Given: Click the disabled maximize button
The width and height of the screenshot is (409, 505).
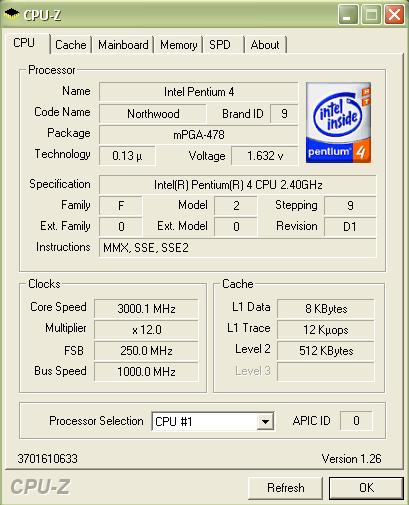Looking at the screenshot, I should pos(371,15).
